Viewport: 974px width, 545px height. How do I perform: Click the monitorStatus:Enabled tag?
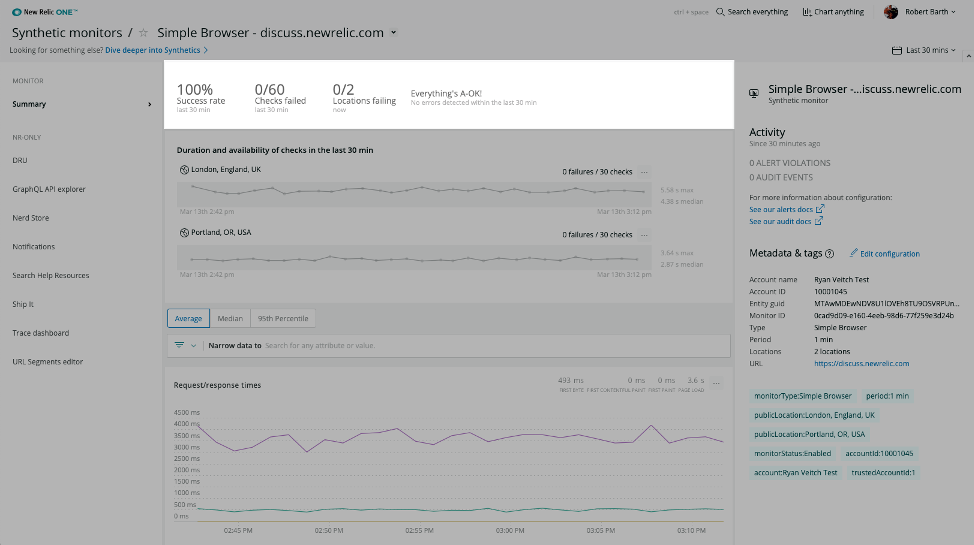[792, 454]
